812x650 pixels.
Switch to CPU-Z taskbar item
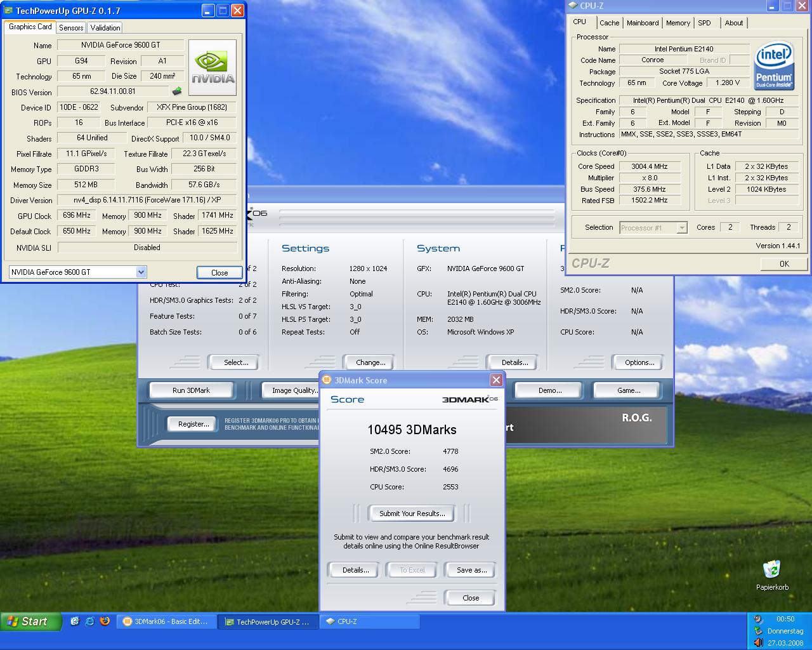369,621
